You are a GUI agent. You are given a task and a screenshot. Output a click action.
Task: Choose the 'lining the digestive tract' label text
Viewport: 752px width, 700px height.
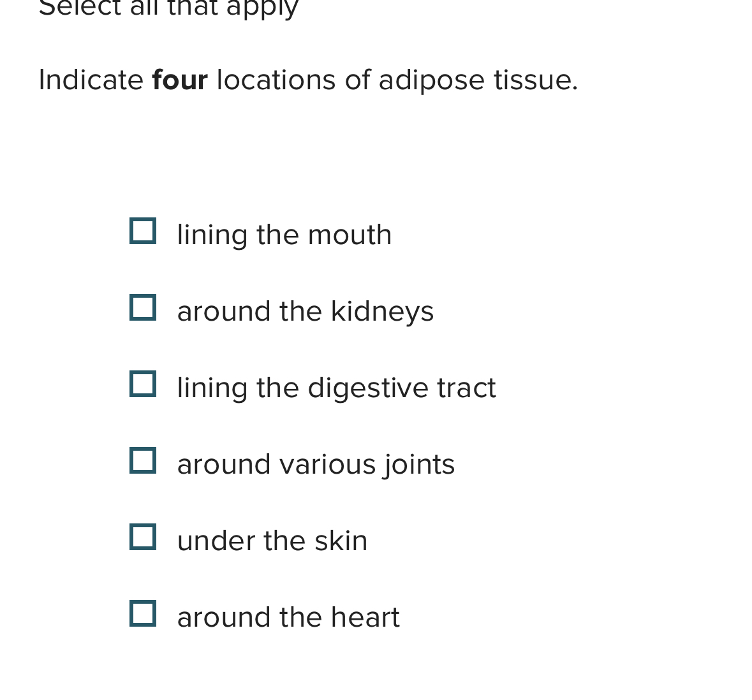[x=337, y=388]
